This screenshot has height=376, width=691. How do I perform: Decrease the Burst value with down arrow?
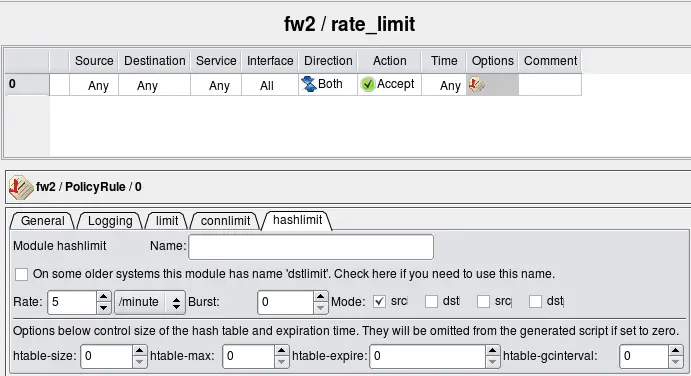point(321,308)
